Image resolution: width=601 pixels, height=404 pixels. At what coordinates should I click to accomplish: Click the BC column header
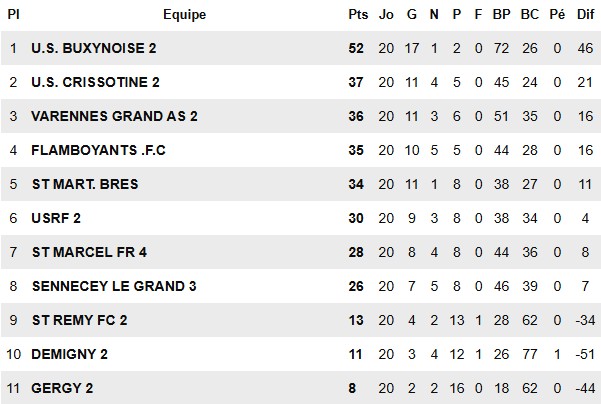click(x=530, y=15)
